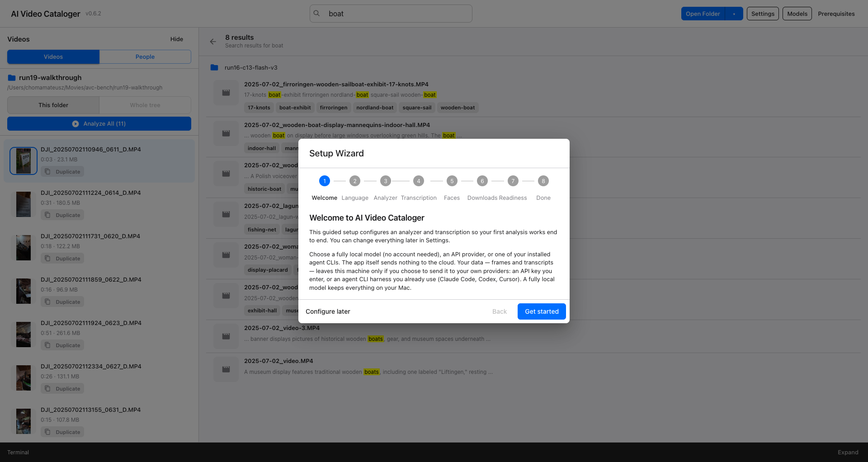
Task: Select thumbnail of DJI_20250702111859_0622_D.MP4
Action: tap(24, 291)
